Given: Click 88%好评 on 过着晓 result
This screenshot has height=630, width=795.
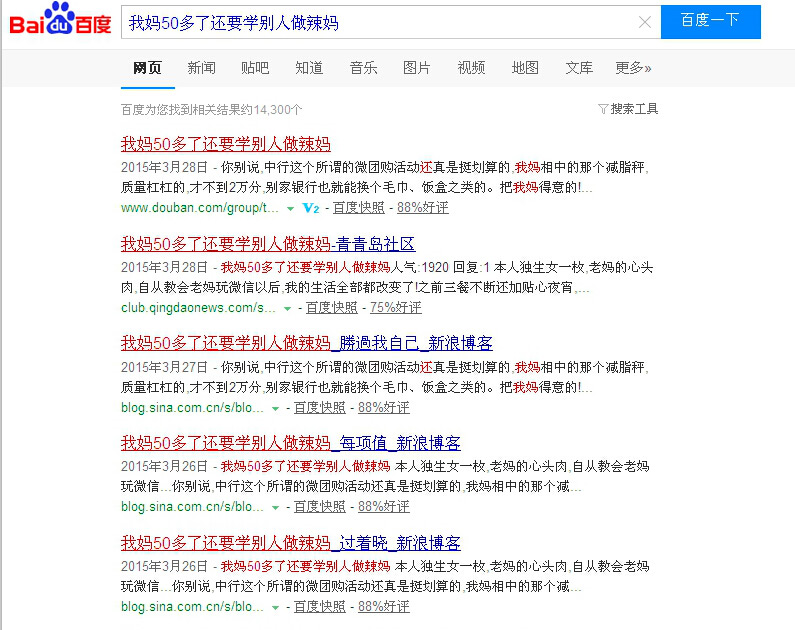Looking at the screenshot, I should pyautogui.click(x=384, y=607).
